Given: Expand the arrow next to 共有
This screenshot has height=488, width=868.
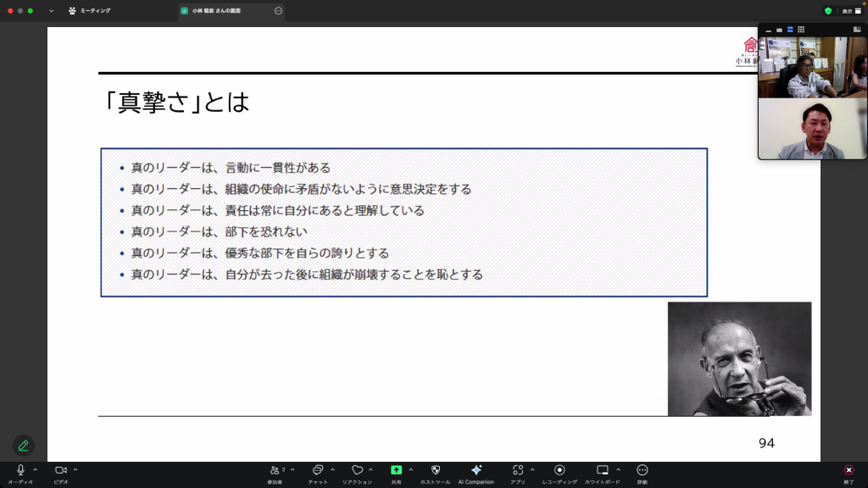Looking at the screenshot, I should (x=411, y=469).
